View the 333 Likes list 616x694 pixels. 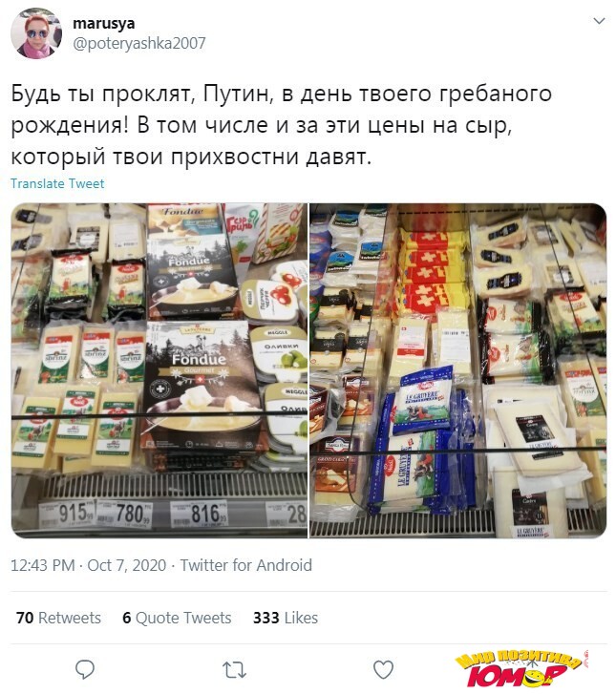(286, 618)
